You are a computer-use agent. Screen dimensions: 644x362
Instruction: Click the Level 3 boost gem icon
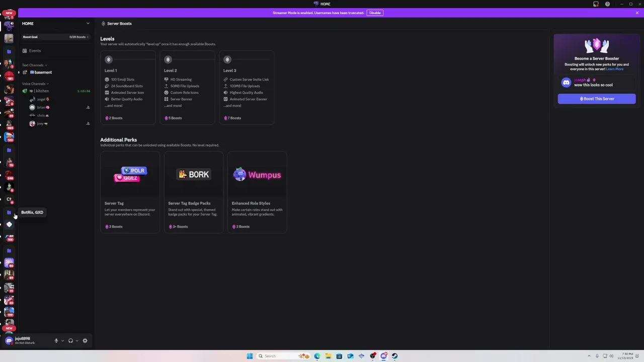pos(227,60)
